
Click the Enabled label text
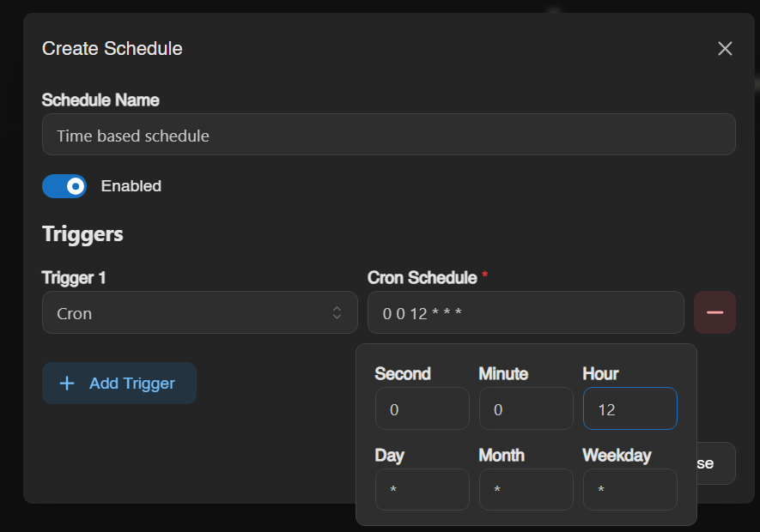point(131,186)
